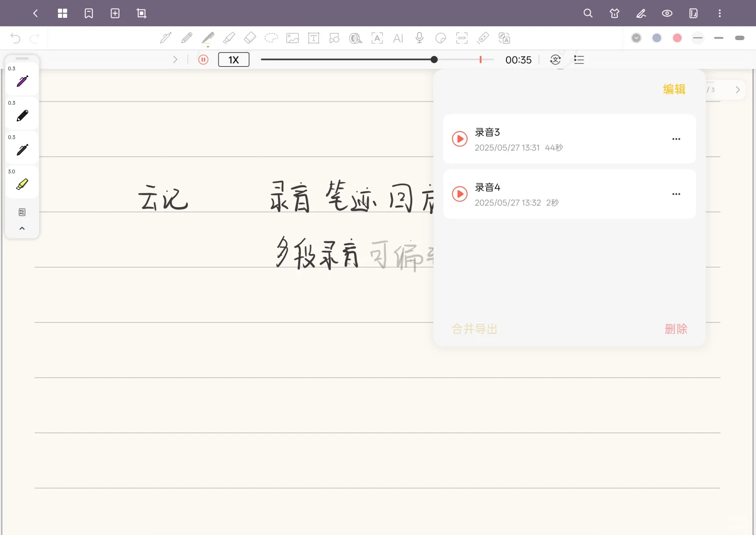
Task: Open more options for 录音3
Action: 676,139
